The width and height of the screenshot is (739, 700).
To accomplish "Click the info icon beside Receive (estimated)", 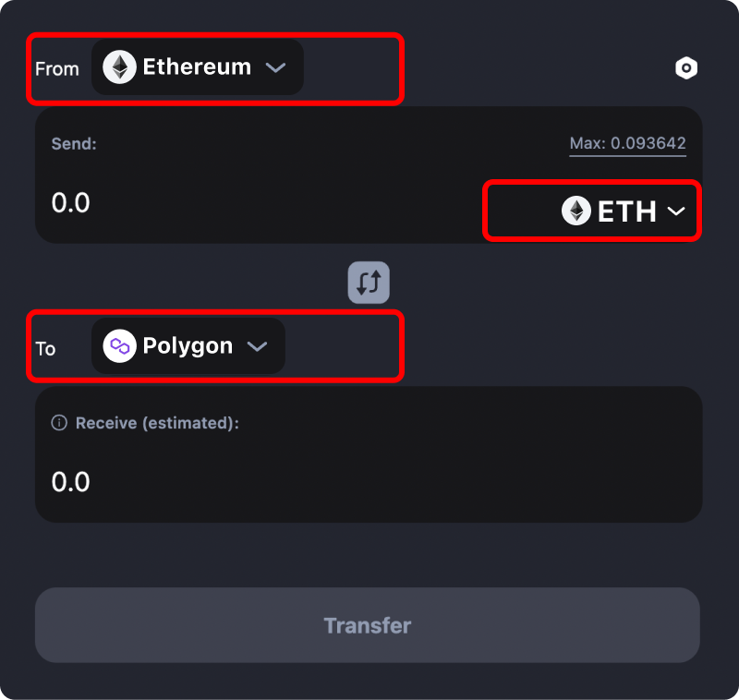I will 59,423.
